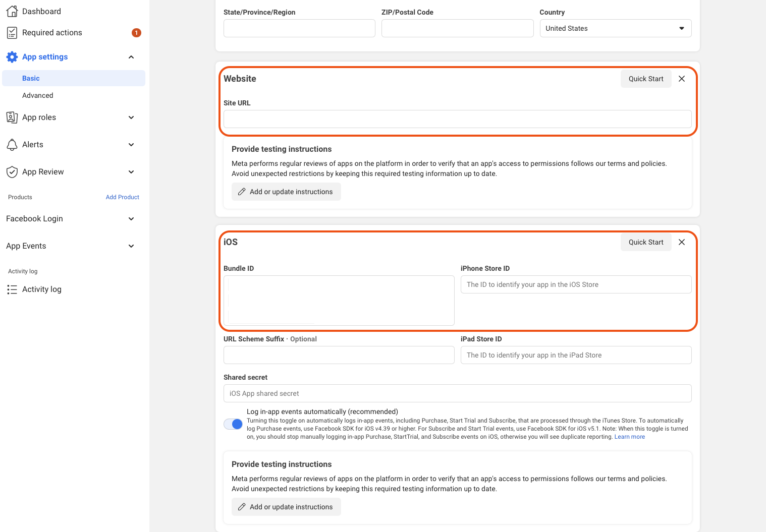Expand the Facebook Login product

pyautogui.click(x=131, y=219)
